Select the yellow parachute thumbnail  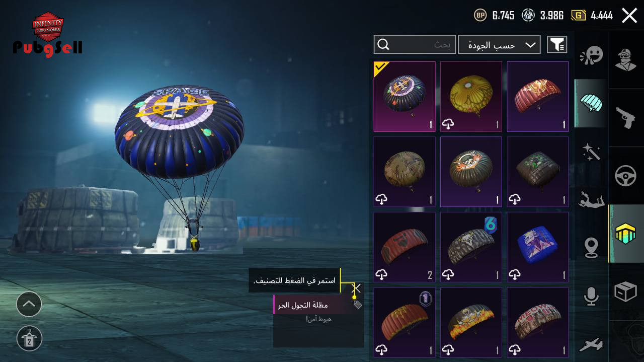point(471,97)
